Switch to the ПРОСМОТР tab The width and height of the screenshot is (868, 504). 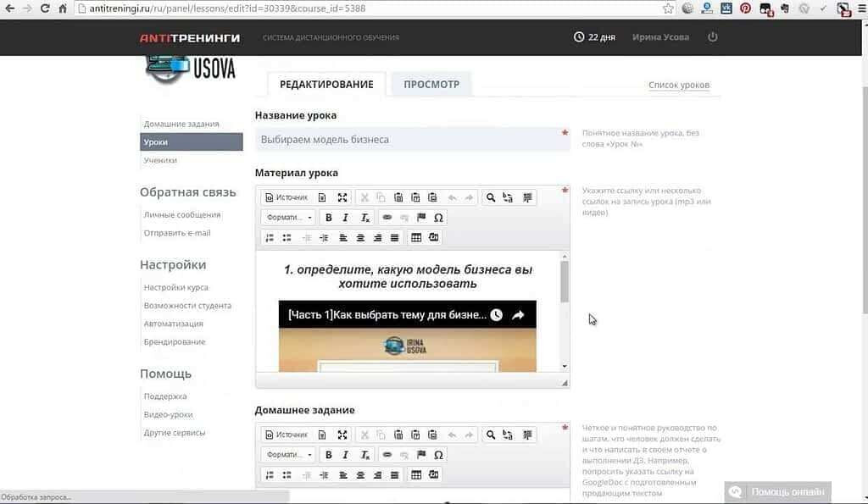click(431, 84)
